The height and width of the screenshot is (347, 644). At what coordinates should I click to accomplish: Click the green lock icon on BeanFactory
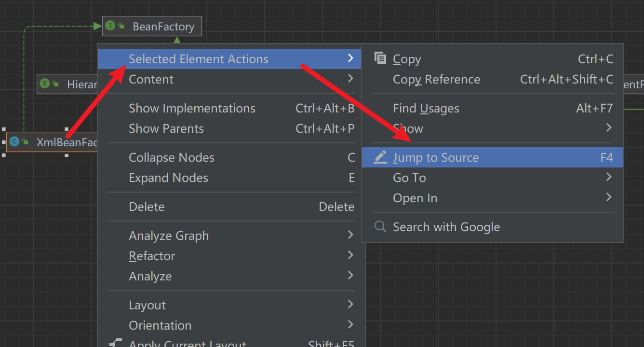point(121,26)
